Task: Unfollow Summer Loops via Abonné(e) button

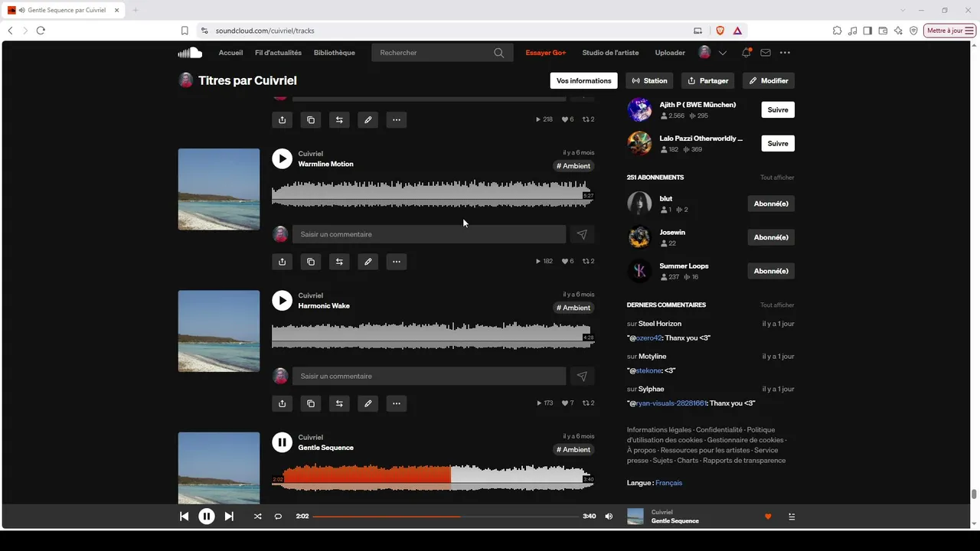Action: click(771, 271)
